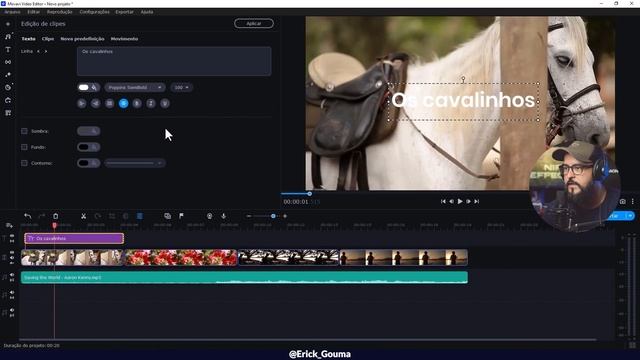Open the crop tool in the timeline toolbar
Screen dimensions: 640x360
coord(111,216)
